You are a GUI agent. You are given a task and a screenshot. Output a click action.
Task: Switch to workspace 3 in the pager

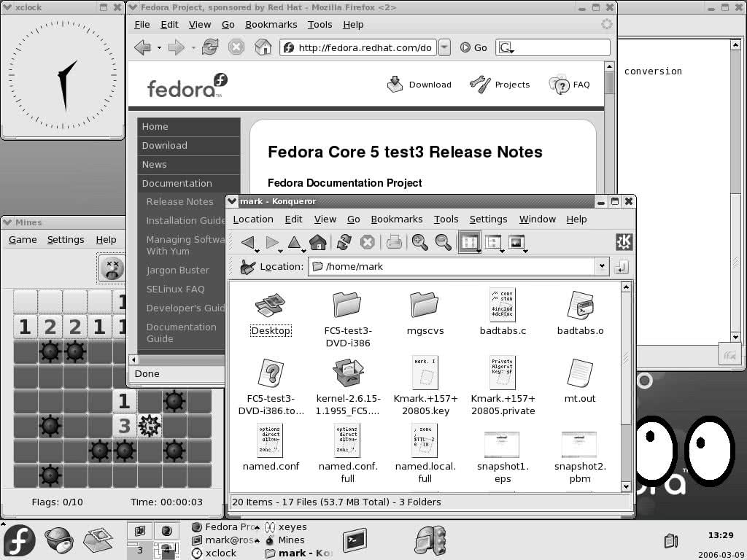(139, 550)
